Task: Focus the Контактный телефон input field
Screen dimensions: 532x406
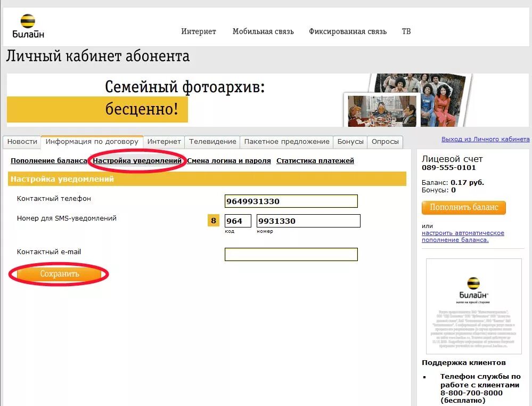Action: click(x=291, y=201)
